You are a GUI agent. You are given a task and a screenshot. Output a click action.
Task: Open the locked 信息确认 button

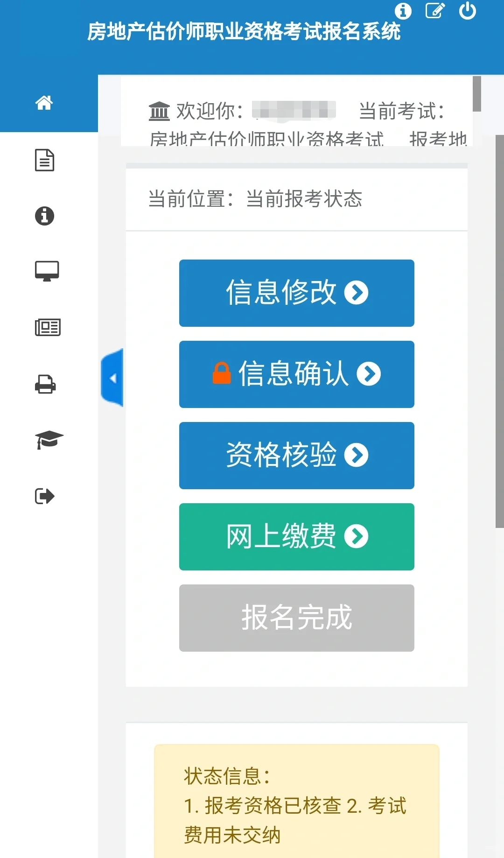tap(297, 374)
